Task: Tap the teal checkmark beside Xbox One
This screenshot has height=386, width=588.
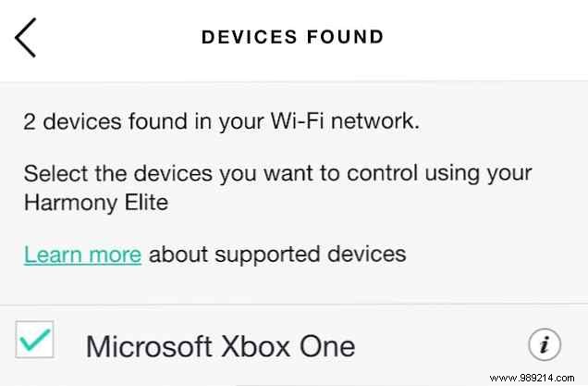Action: (x=34, y=341)
